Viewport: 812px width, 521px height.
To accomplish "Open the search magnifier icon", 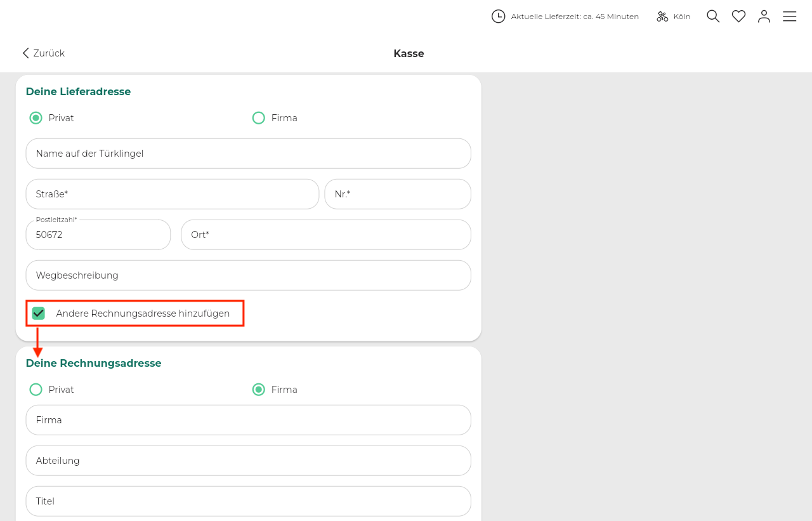I will pos(713,16).
